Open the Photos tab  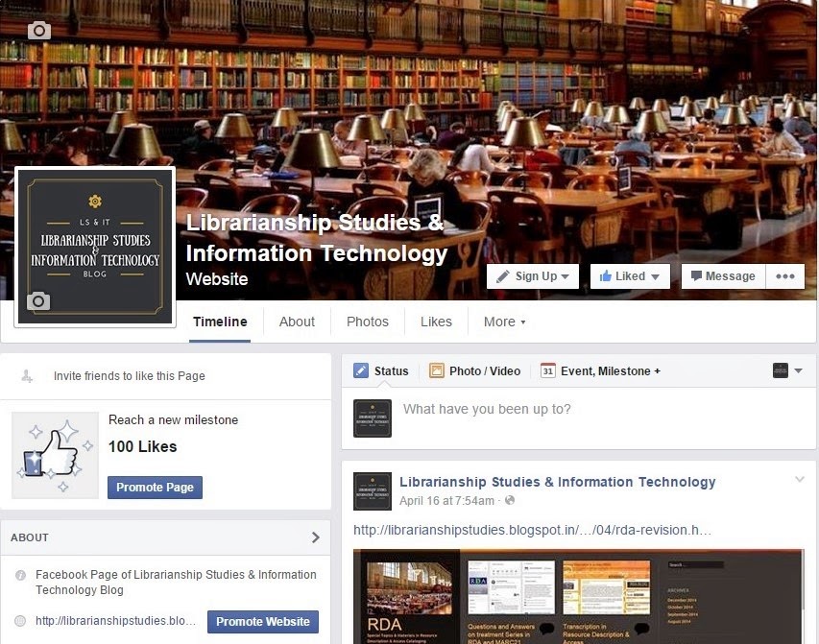coord(367,322)
